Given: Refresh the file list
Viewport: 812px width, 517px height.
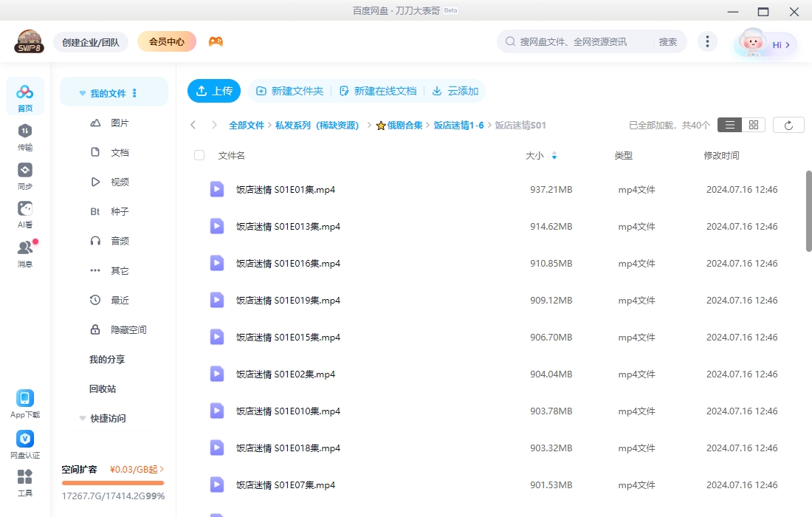Looking at the screenshot, I should point(788,126).
